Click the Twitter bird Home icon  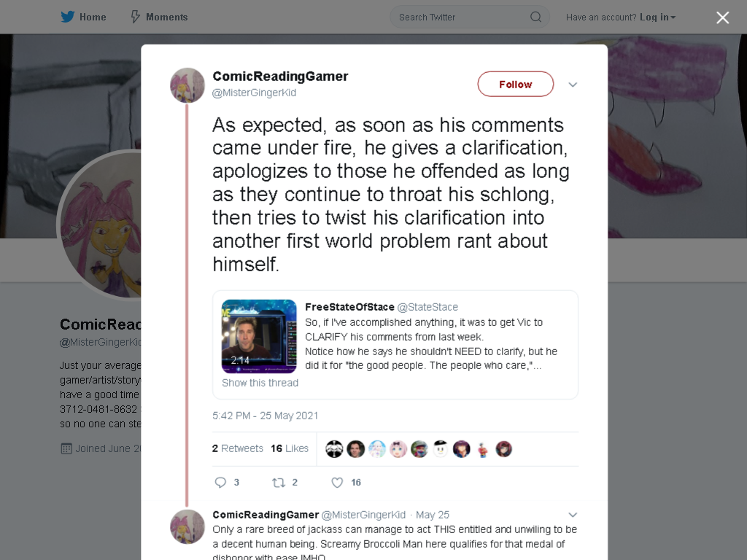coord(68,17)
